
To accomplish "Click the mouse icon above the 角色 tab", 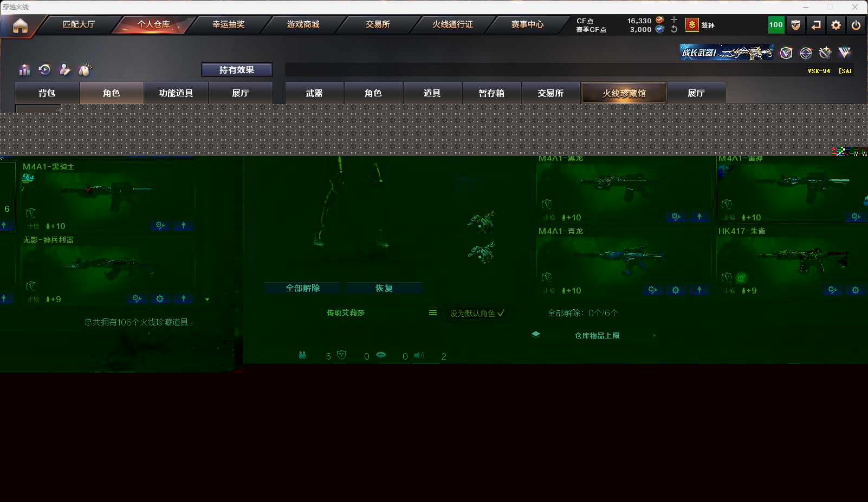I will (x=85, y=70).
